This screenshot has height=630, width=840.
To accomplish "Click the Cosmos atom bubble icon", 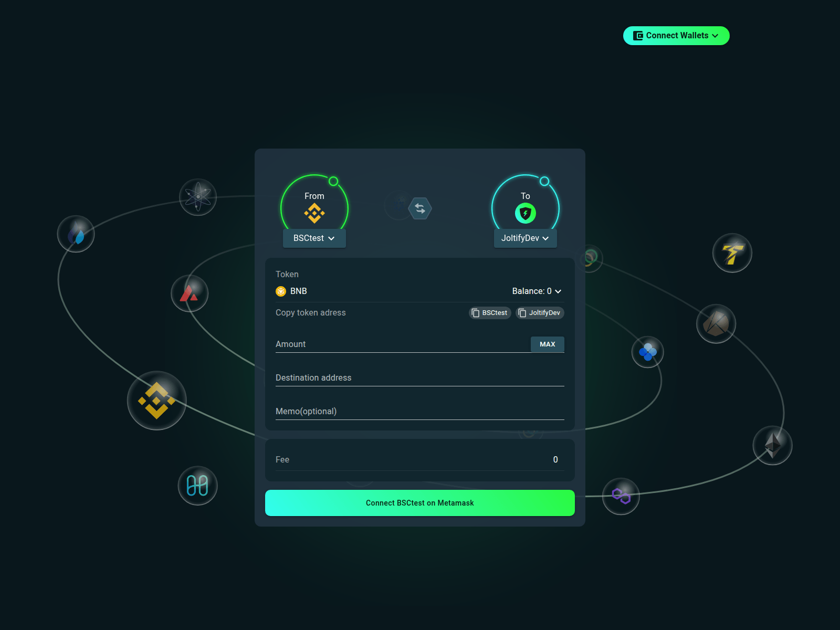I will (198, 197).
